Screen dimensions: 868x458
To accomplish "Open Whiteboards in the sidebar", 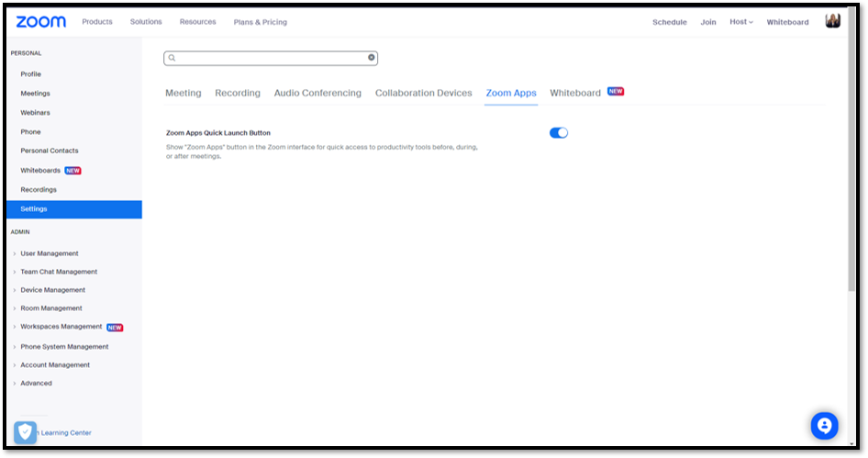I will click(40, 171).
